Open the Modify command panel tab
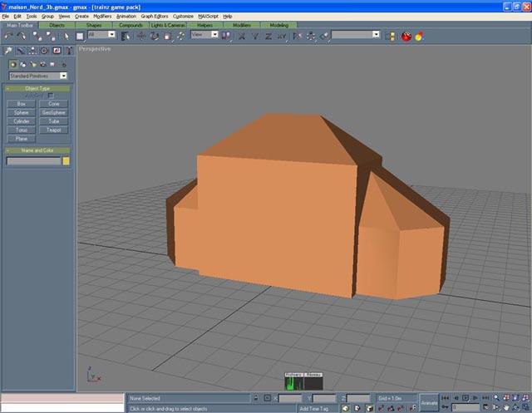The height and width of the screenshot is (413, 532). point(21,51)
